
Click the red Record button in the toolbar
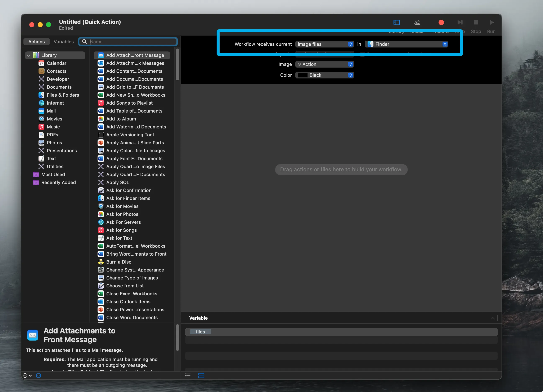(x=441, y=22)
